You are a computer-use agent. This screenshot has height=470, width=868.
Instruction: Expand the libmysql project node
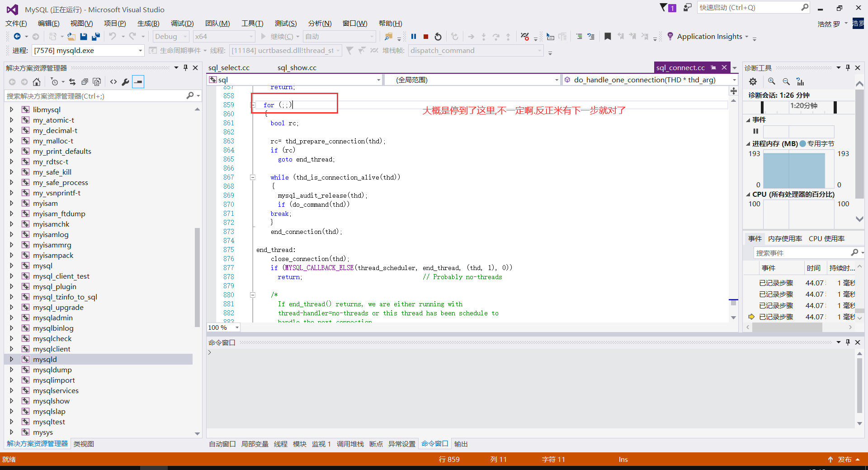[x=12, y=109]
